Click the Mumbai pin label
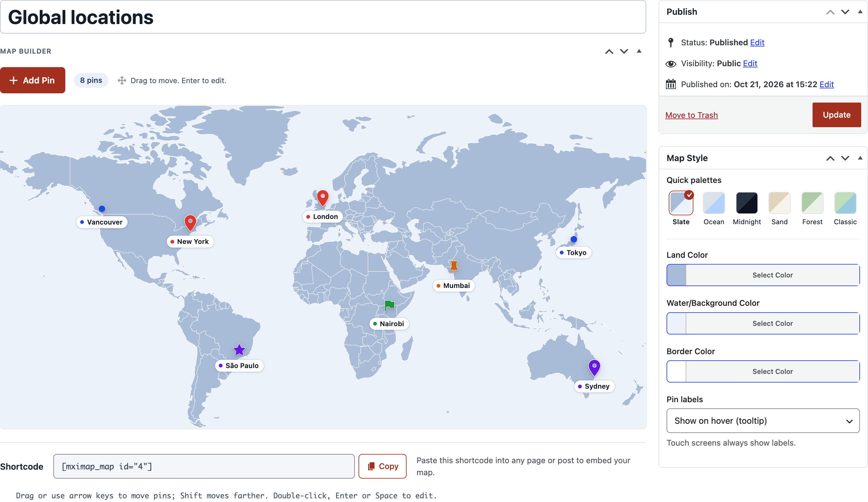868x502 pixels. pos(453,286)
